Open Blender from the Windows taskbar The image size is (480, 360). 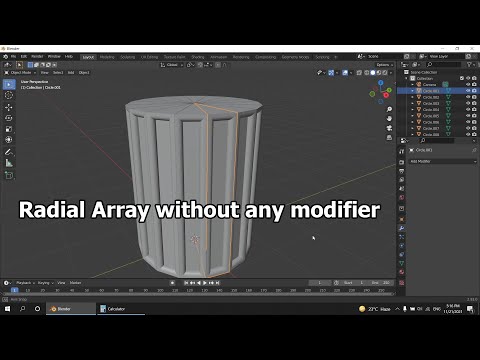71,309
